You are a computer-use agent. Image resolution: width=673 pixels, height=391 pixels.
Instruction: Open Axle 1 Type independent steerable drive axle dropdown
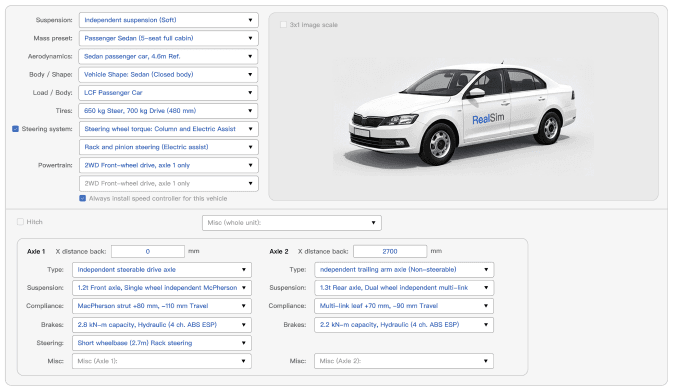[x=162, y=270]
